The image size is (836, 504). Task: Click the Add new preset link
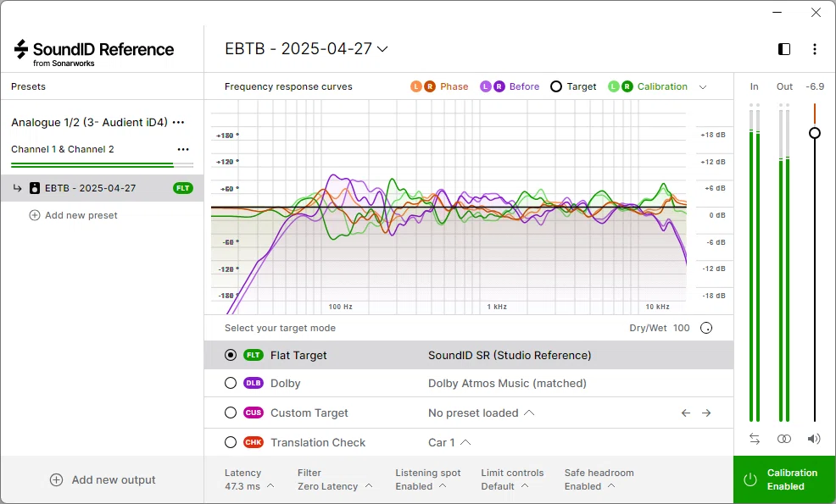(x=81, y=215)
